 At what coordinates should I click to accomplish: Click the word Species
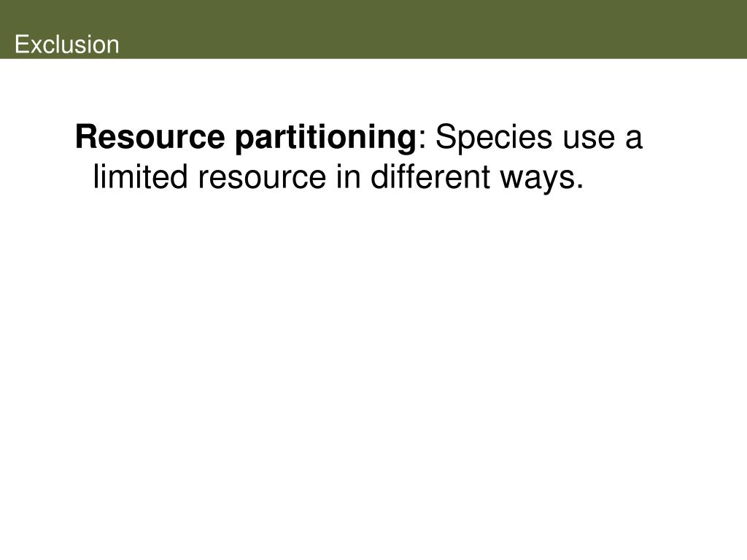[494, 139]
